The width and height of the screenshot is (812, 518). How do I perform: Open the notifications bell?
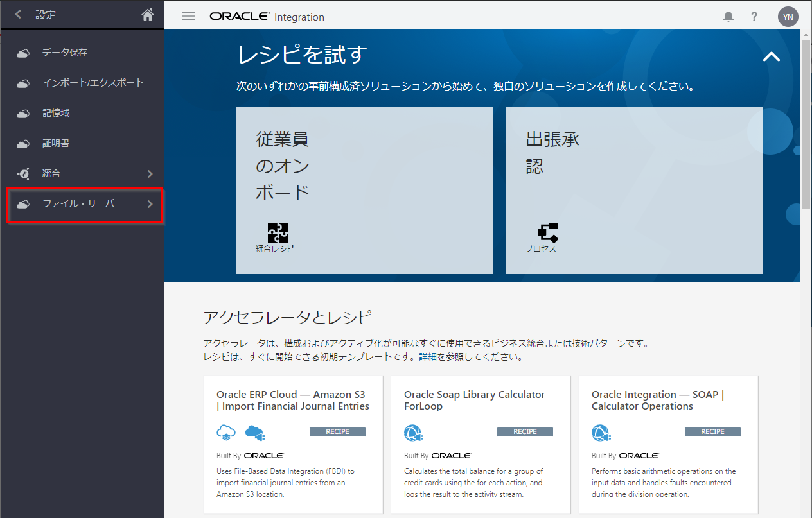tap(728, 17)
